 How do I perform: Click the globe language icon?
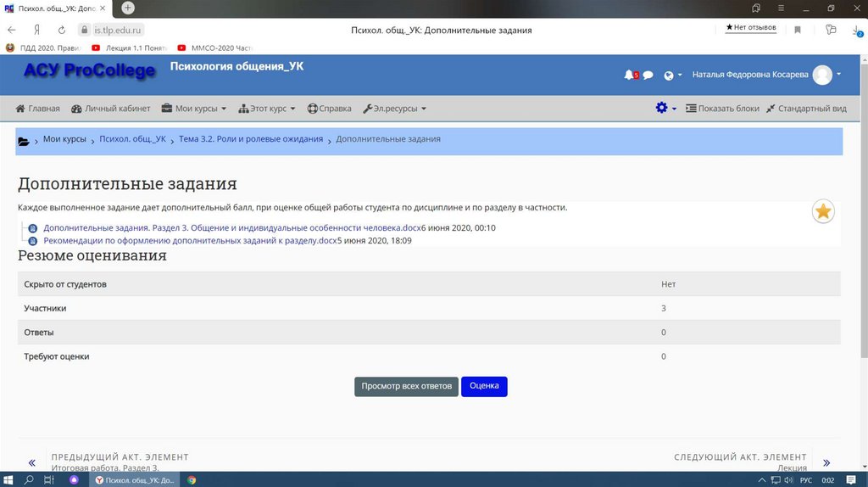670,75
